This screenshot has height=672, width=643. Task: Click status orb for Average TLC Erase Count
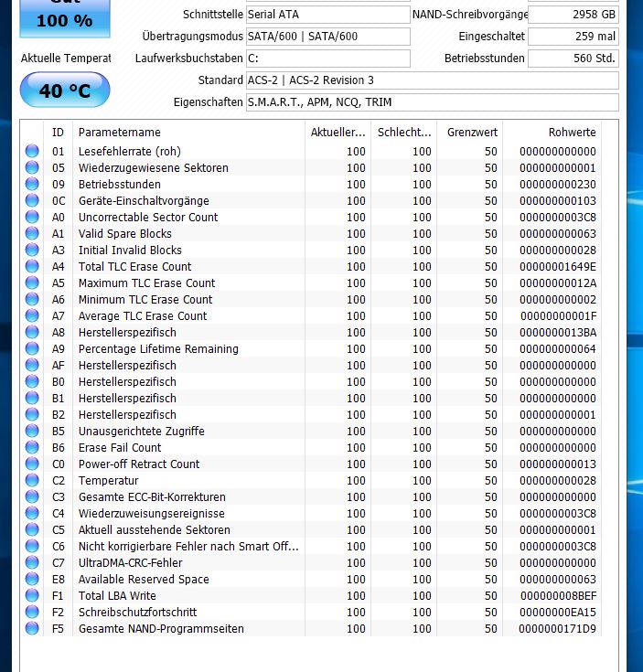coord(32,315)
